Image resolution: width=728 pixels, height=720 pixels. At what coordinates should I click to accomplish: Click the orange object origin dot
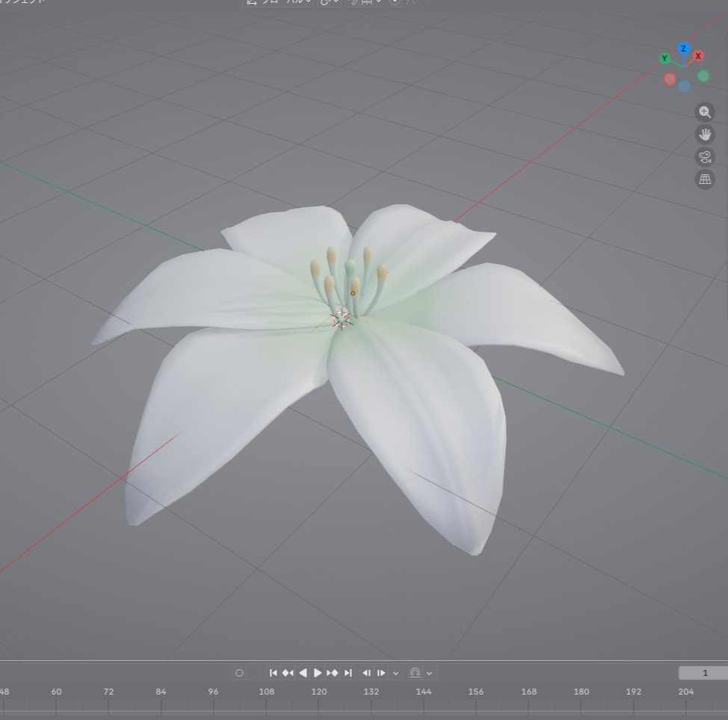[x=353, y=293]
